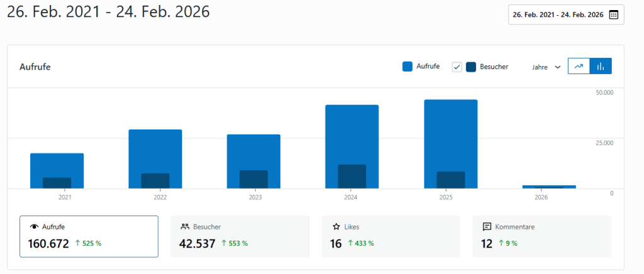This screenshot has height=274, width=644.
Task: Open the Likes stats card
Action: pyautogui.click(x=391, y=236)
